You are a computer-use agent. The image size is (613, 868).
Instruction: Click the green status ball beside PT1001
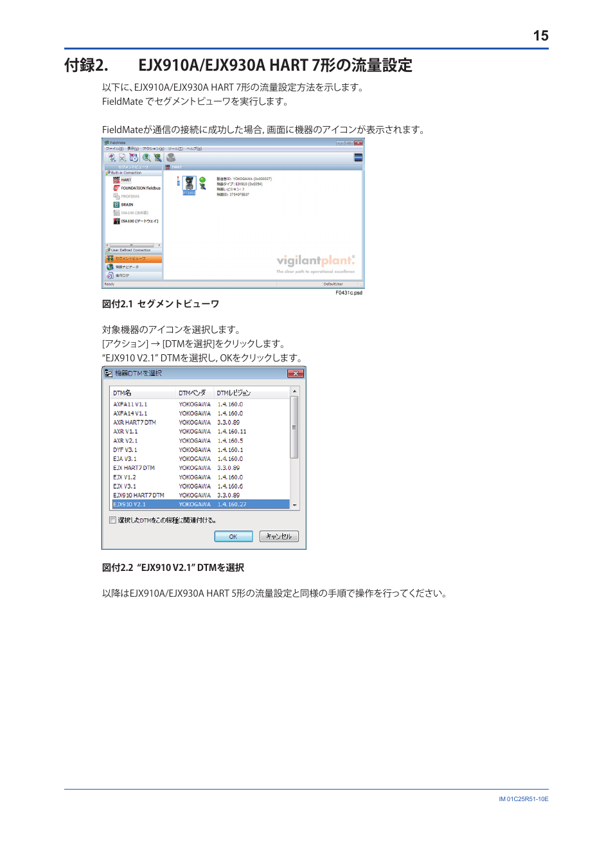click(202, 180)
